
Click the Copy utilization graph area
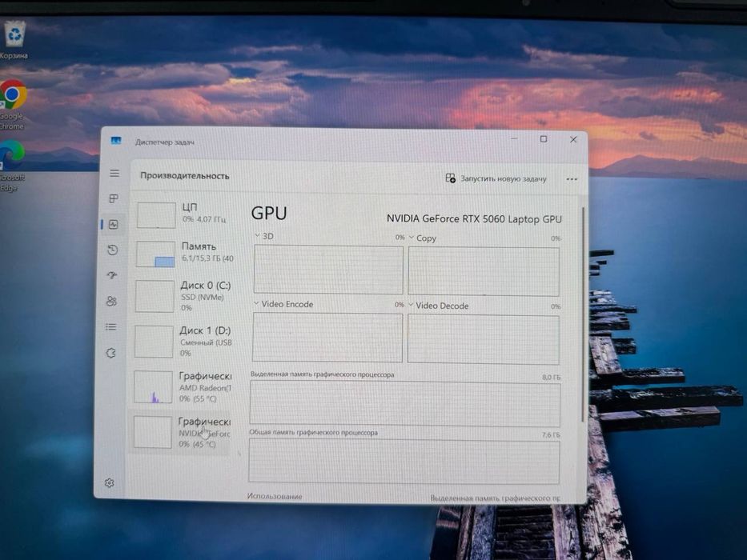click(484, 271)
